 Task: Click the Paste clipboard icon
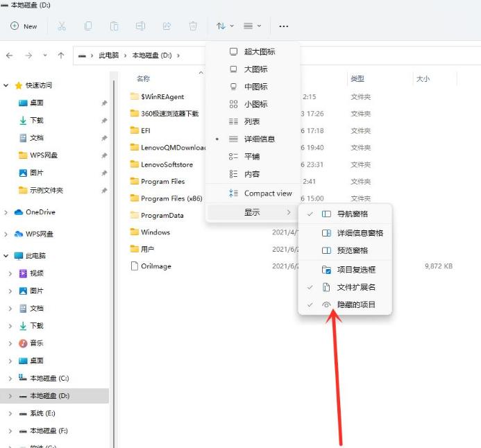[114, 26]
